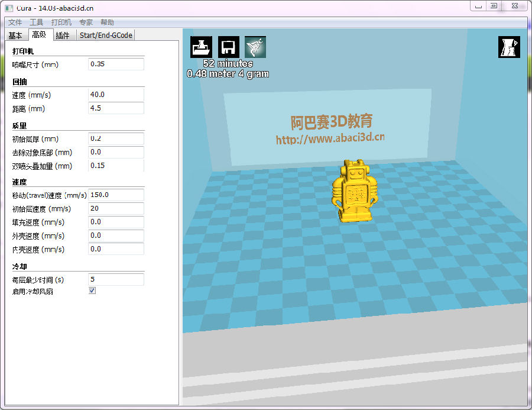The width and height of the screenshot is (532, 410).
Task: Click the YouMagine share icon
Action: click(x=255, y=47)
